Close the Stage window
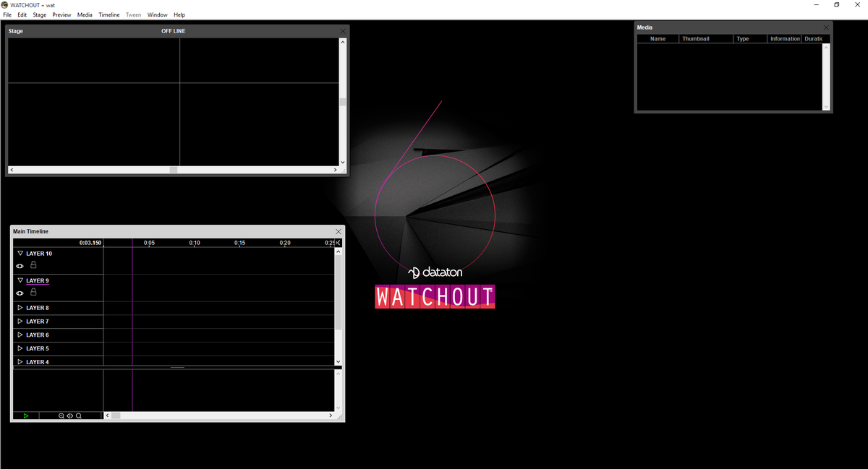This screenshot has height=469, width=868. (x=343, y=31)
